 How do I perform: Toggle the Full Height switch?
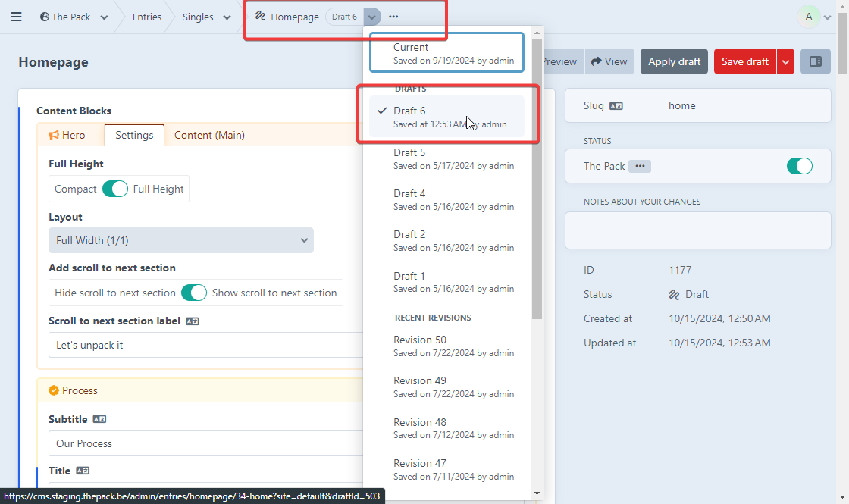[115, 189]
